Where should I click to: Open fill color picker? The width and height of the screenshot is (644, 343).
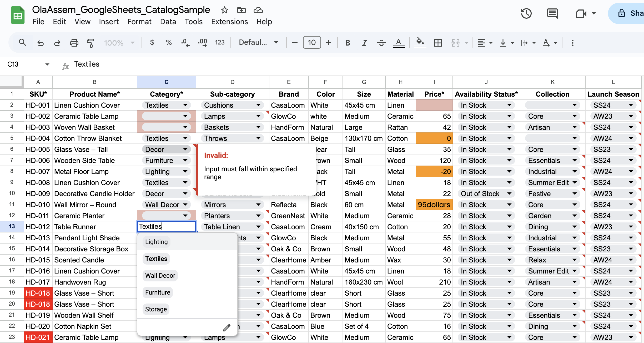[420, 42]
